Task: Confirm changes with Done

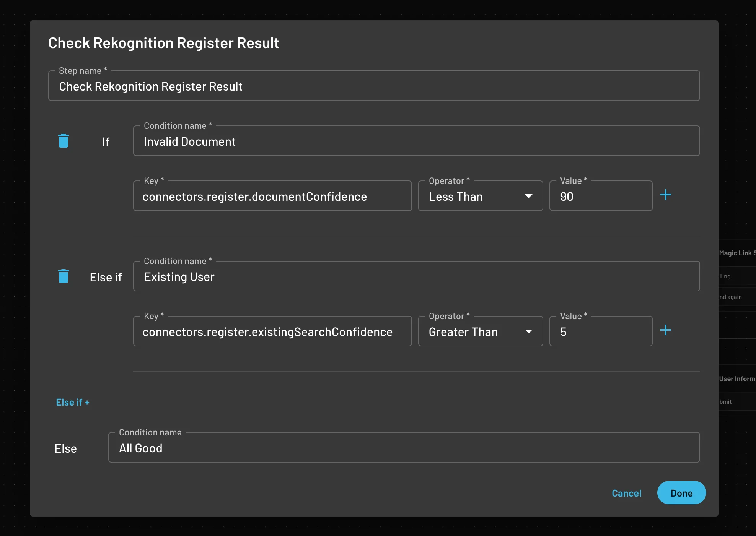Action: [x=681, y=493]
